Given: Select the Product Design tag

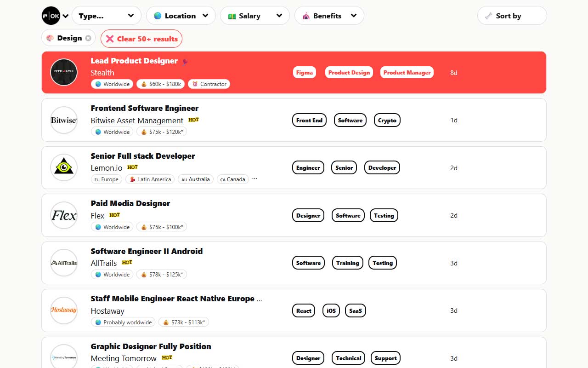Looking at the screenshot, I should 349,72.
